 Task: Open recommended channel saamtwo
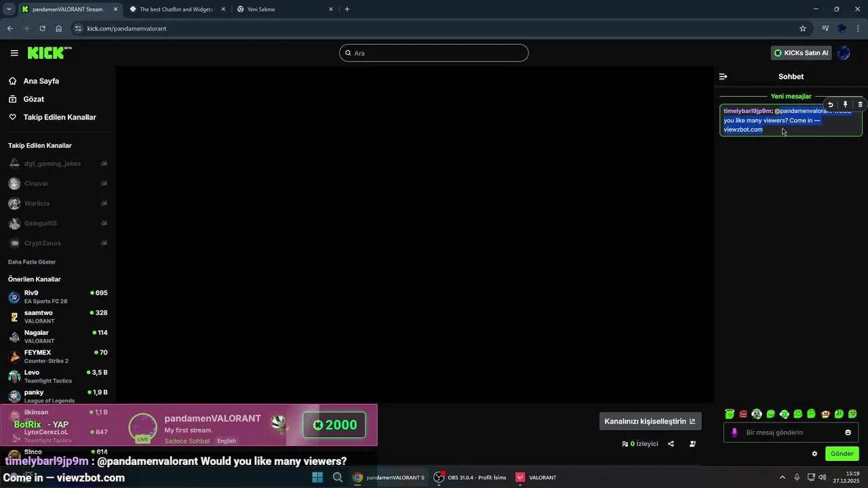pyautogui.click(x=58, y=317)
